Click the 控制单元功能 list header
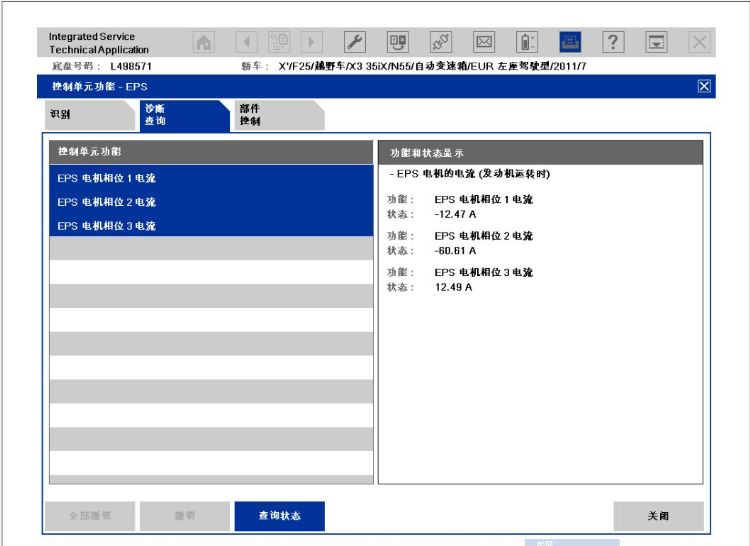The image size is (750, 546). (211, 152)
